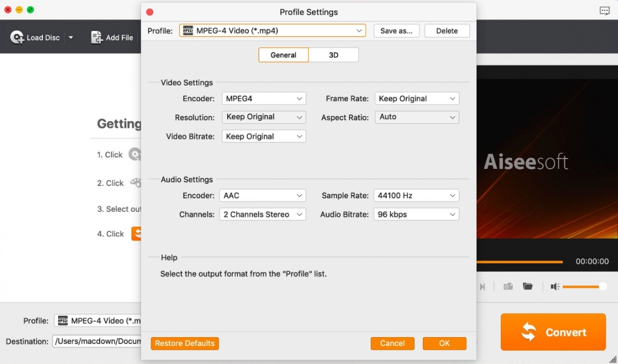618x364 pixels.
Task: Click the Add File icon
Action: tap(95, 37)
